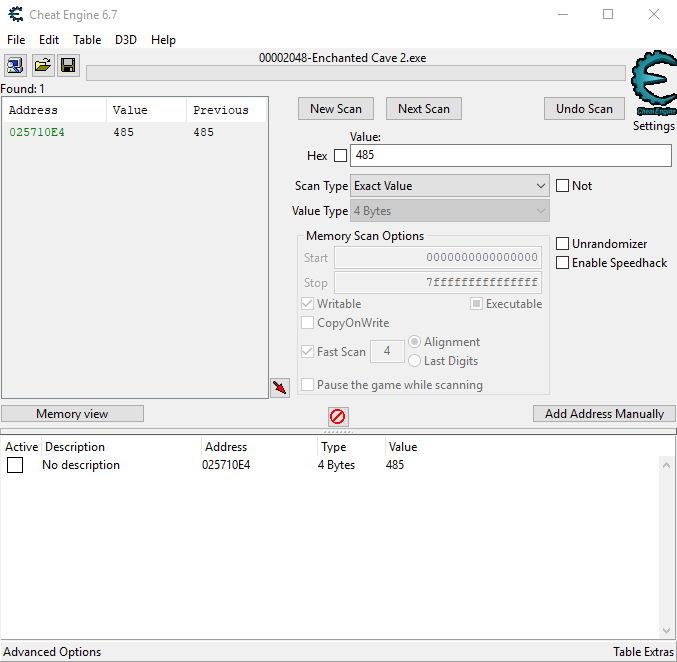
Task: Enable the Hex checkbox
Action: [340, 156]
